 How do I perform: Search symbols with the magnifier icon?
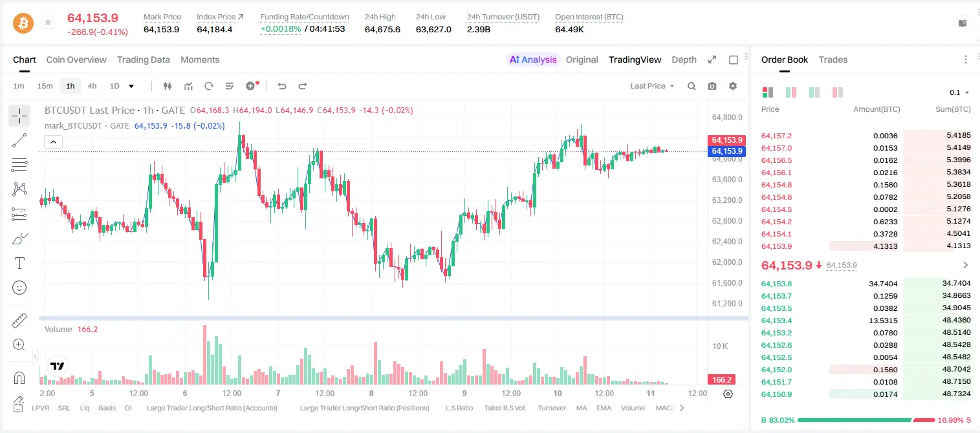click(691, 86)
